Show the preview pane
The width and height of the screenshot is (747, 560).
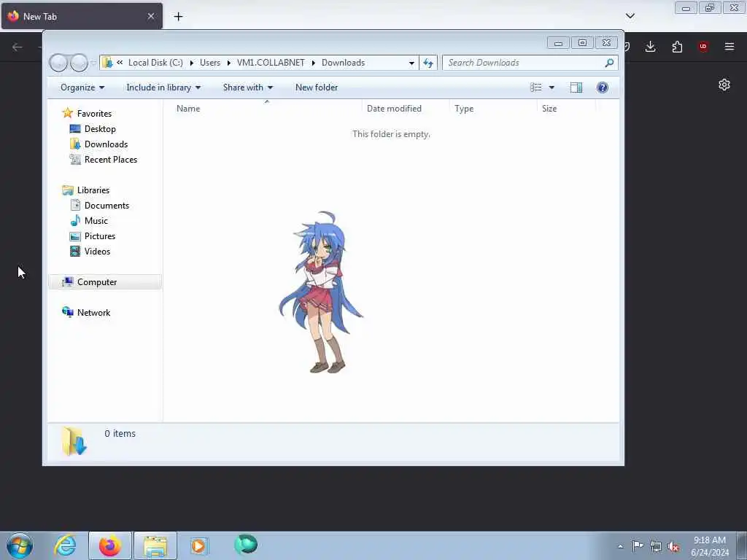coord(576,87)
